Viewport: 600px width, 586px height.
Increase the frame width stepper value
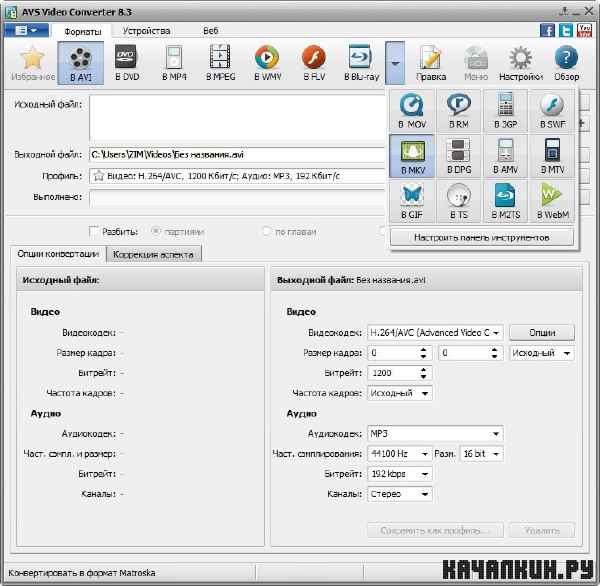[423, 349]
